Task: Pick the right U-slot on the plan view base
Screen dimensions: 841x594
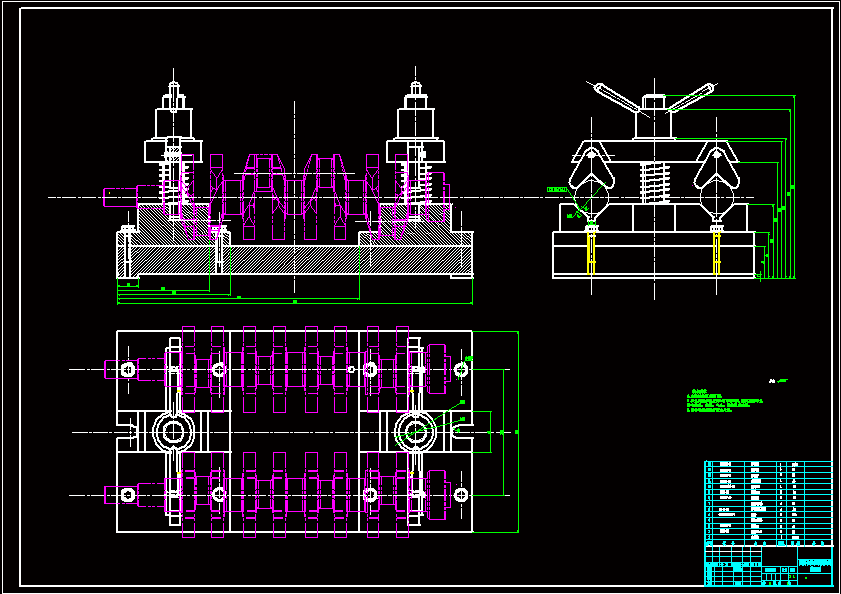Action: [x=462, y=432]
